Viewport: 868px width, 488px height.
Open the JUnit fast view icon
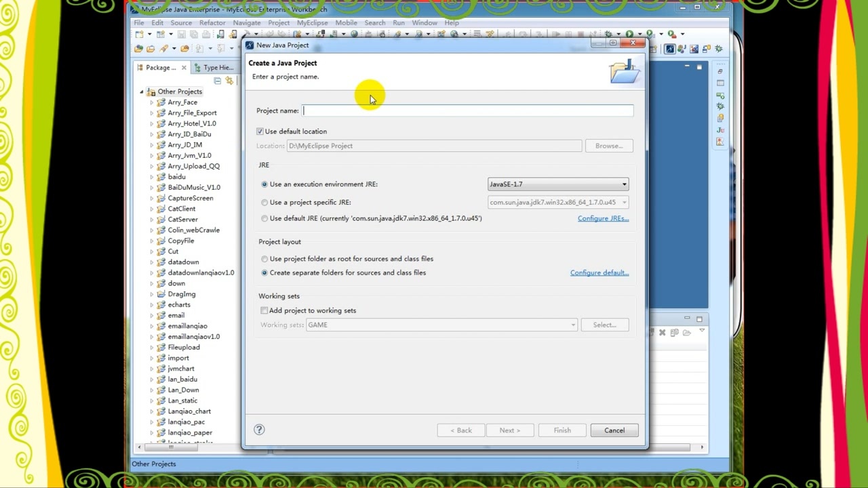pyautogui.click(x=720, y=130)
